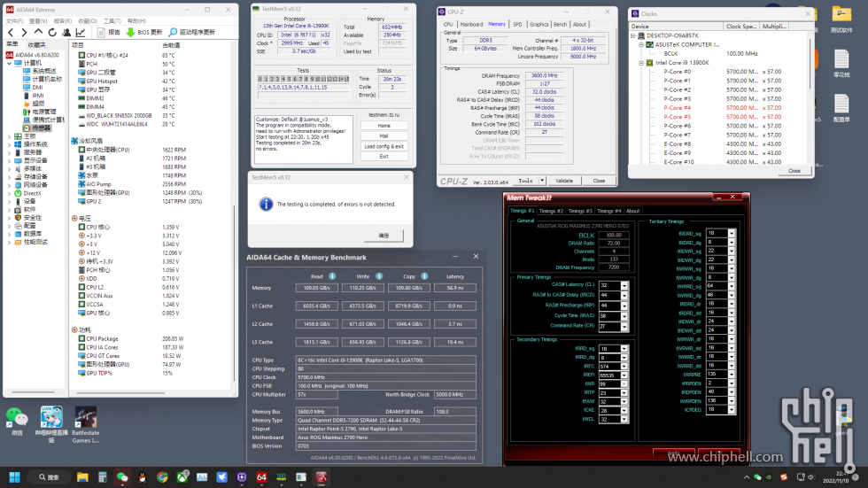The width and height of the screenshot is (868, 488).
Task: Collapse the 计算机 tree node
Action: (x=10, y=63)
